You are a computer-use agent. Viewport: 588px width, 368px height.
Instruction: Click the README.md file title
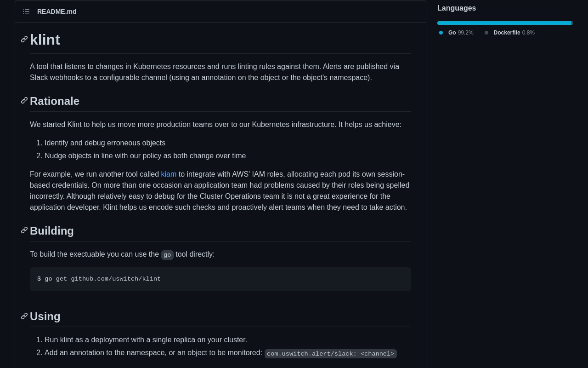click(57, 11)
